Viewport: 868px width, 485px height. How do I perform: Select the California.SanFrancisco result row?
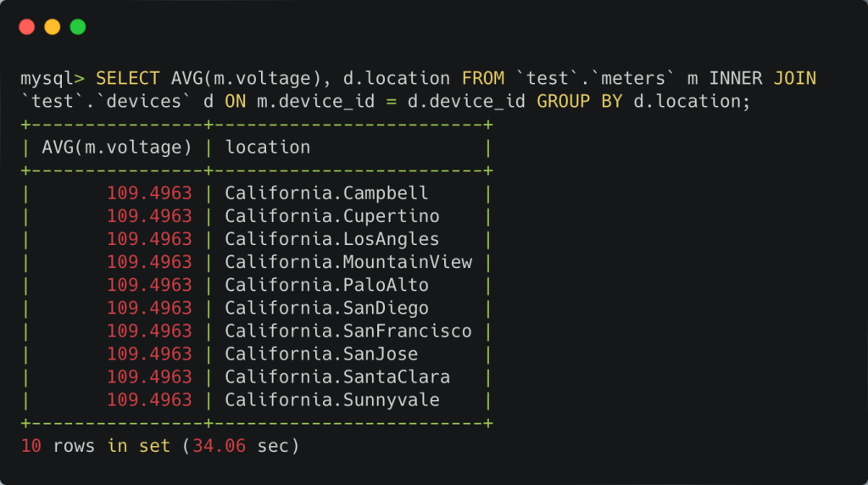coord(348,331)
